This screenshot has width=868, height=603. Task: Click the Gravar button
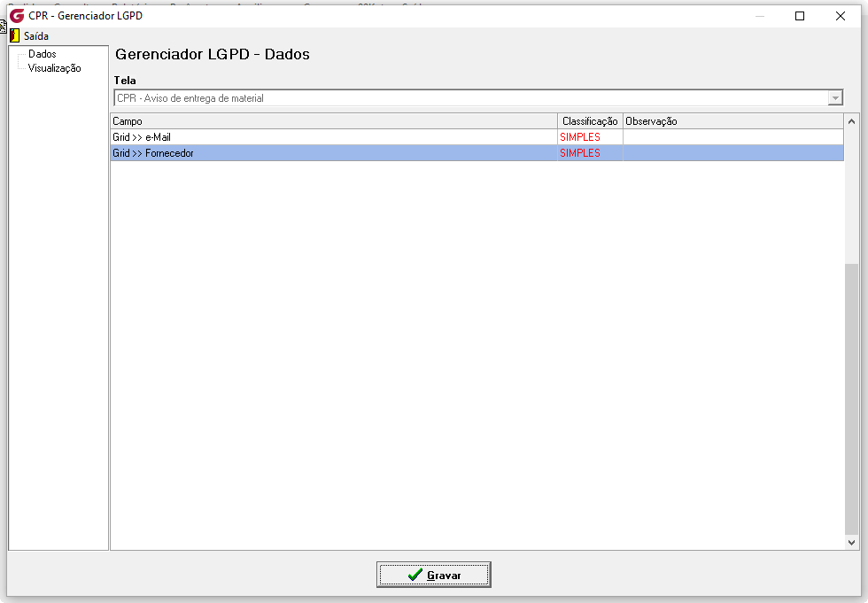pyautogui.click(x=433, y=575)
